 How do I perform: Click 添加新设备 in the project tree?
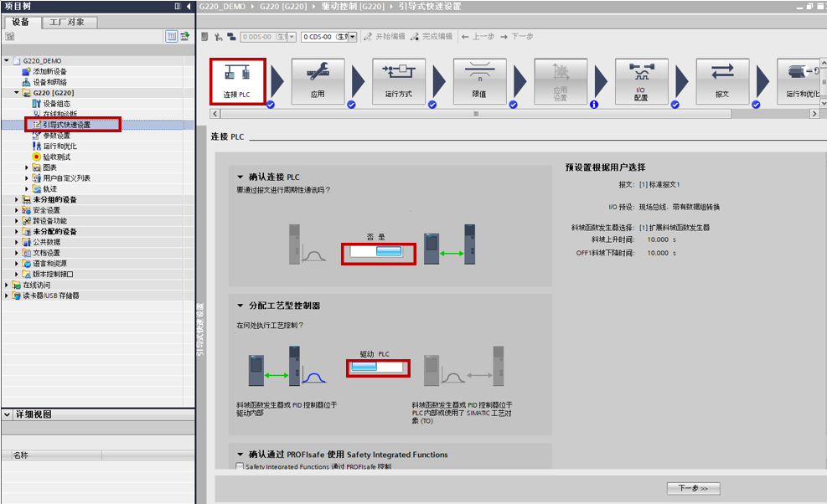point(49,72)
